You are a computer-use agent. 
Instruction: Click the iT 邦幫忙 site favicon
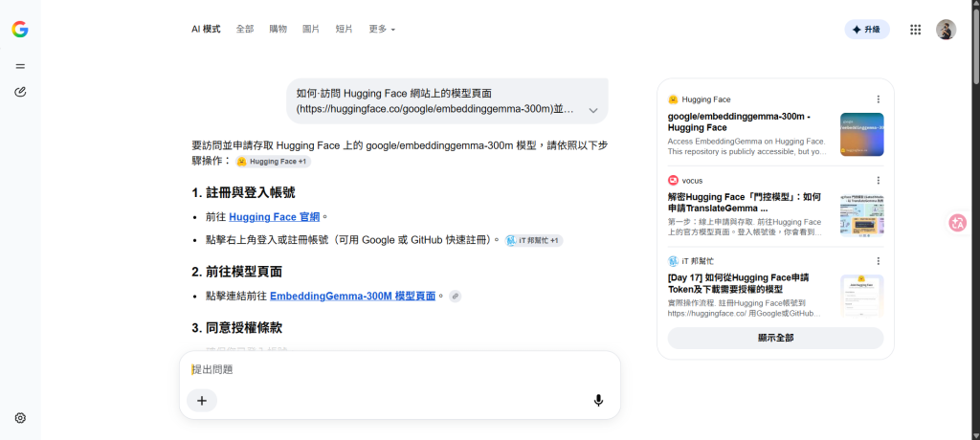tap(673, 261)
